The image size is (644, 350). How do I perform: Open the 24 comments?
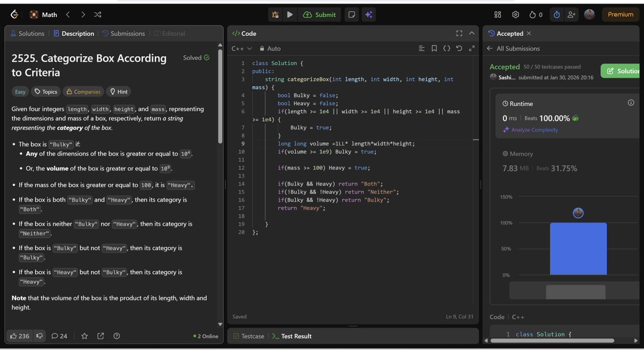click(59, 336)
